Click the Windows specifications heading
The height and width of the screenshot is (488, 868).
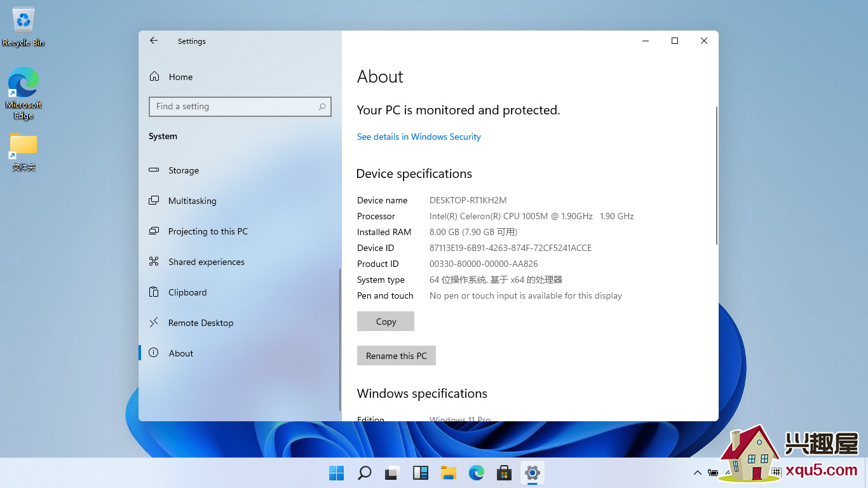(422, 393)
